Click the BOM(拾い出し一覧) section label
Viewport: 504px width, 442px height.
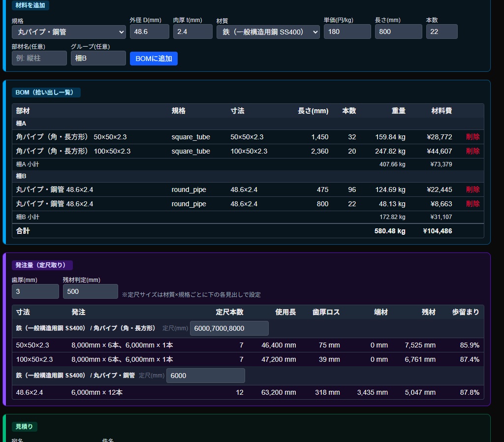pyautogui.click(x=46, y=93)
